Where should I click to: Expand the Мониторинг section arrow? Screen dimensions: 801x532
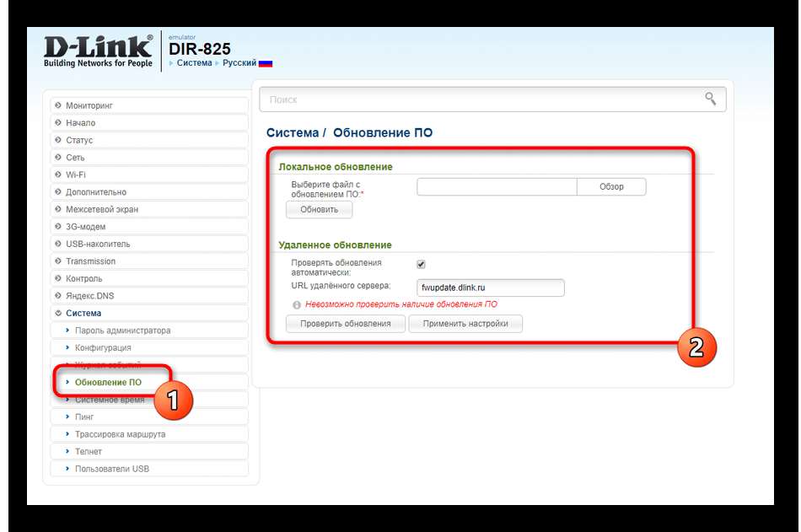(57, 105)
